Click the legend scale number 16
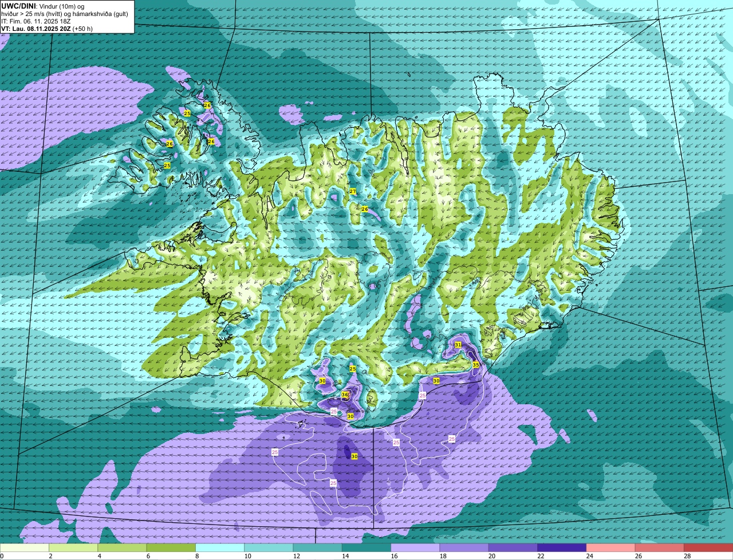 point(394,556)
